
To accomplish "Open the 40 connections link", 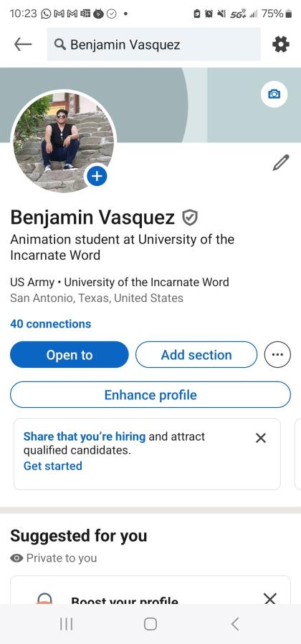I will click(x=51, y=323).
